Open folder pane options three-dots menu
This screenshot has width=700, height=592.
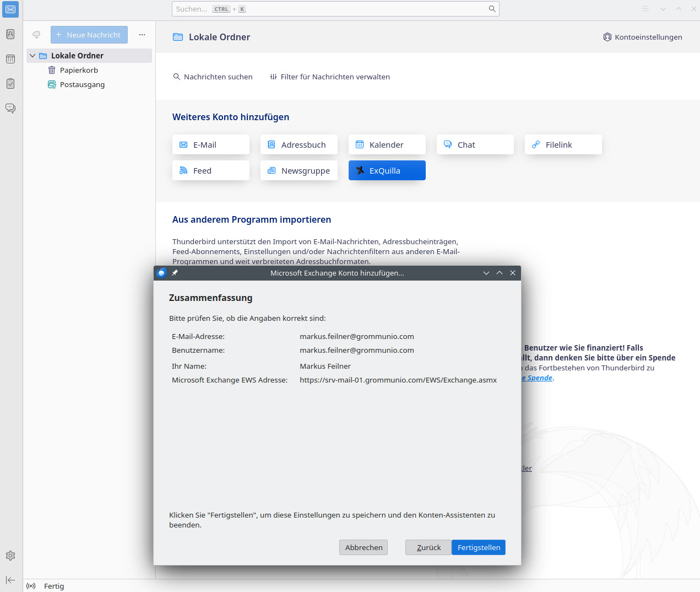pos(142,35)
